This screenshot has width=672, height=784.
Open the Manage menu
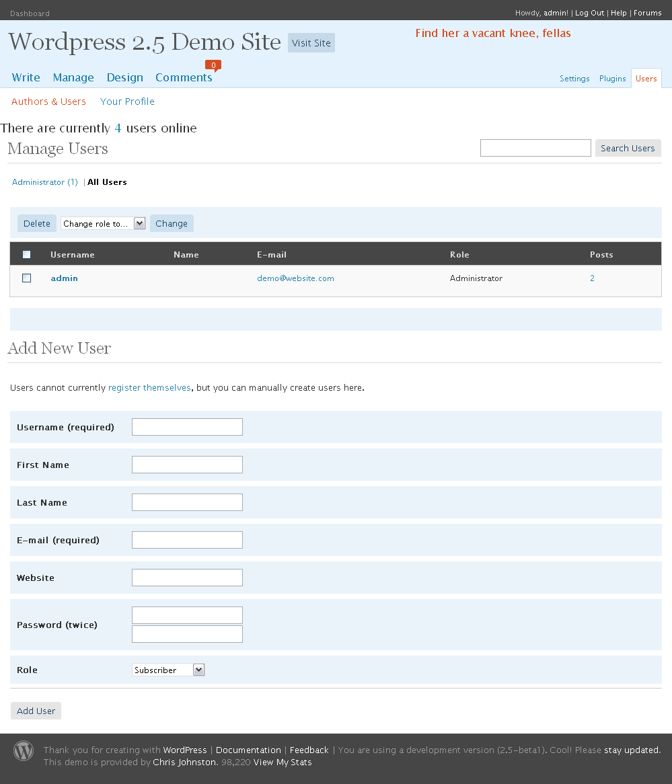pyautogui.click(x=73, y=77)
